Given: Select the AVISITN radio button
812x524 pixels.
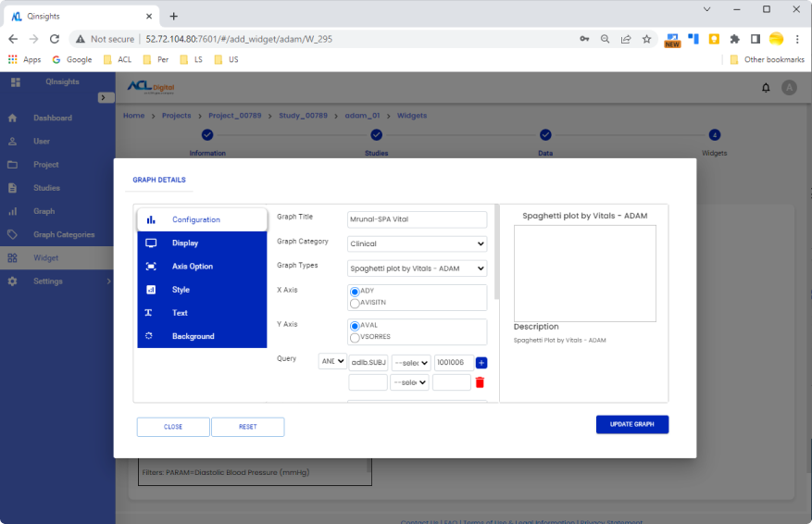Looking at the screenshot, I should coord(355,303).
